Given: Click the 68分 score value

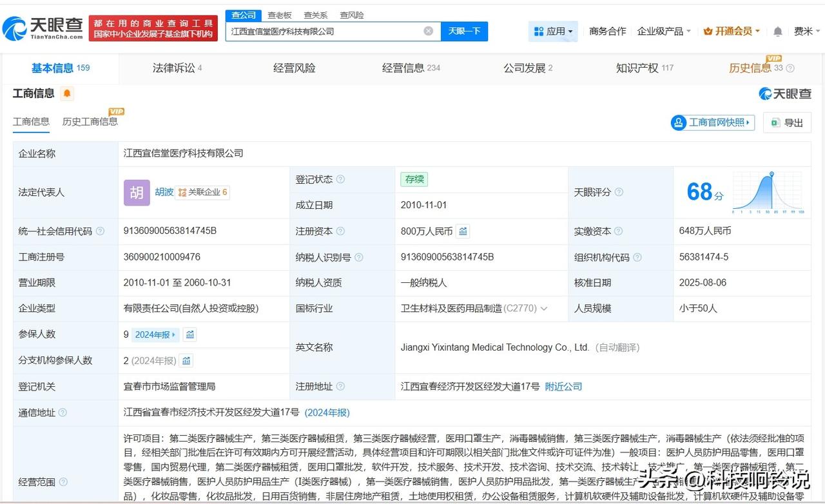Looking at the screenshot, I should pos(705,192).
